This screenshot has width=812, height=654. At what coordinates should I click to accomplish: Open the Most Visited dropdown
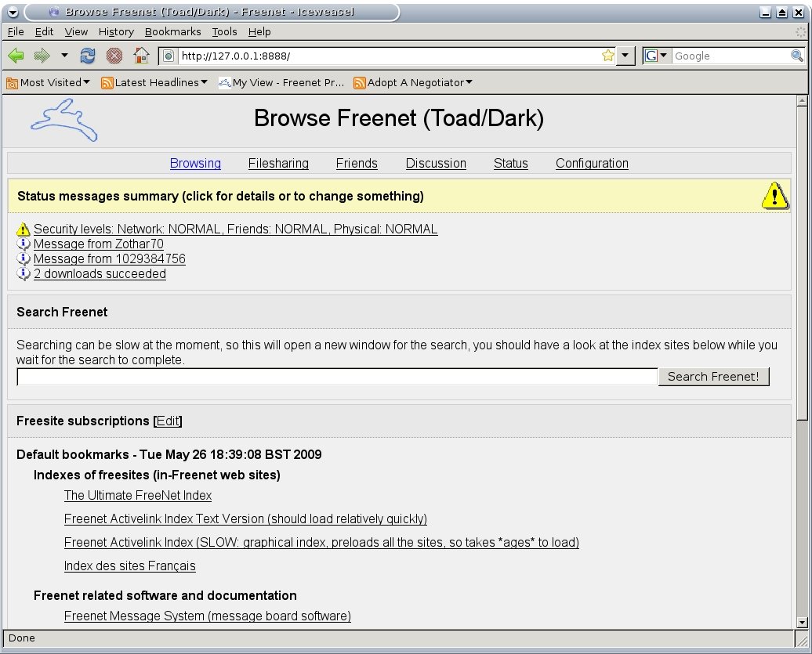pos(49,82)
